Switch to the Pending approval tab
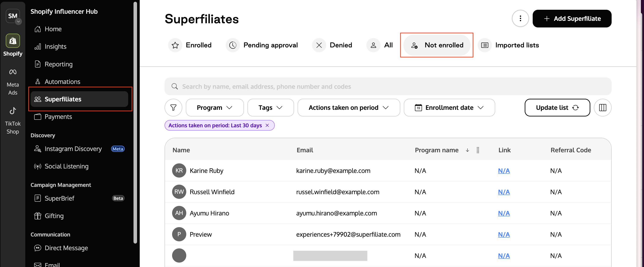The height and width of the screenshot is (267, 644). coord(262,45)
